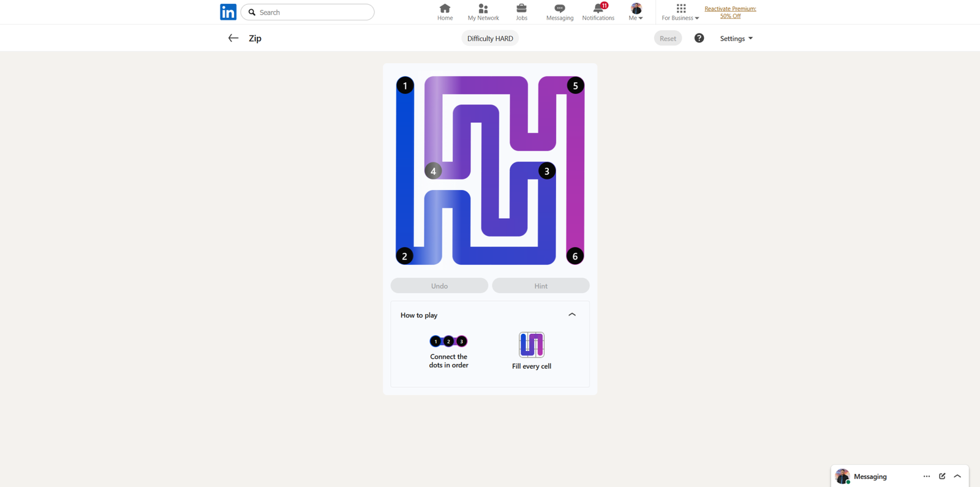Viewport: 980px width, 487px height.
Task: Click the Reactivate Premium 50% Off link
Action: (730, 12)
